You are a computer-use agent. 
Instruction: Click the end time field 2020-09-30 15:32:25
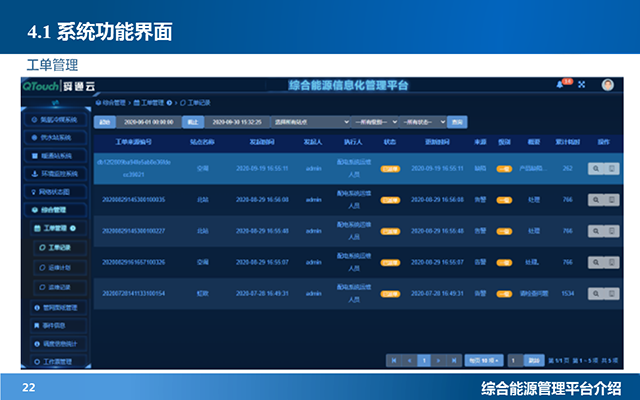pyautogui.click(x=237, y=122)
